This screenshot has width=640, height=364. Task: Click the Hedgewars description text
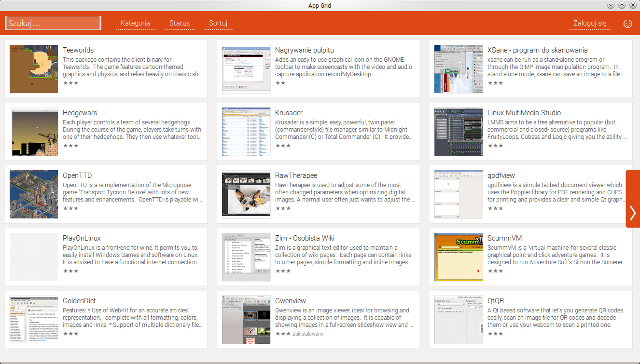[133, 130]
